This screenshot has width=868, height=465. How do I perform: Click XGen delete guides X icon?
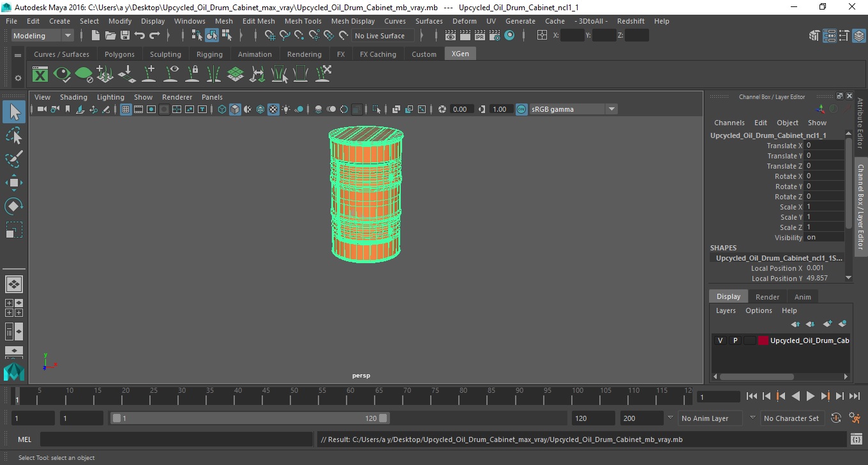coord(322,74)
